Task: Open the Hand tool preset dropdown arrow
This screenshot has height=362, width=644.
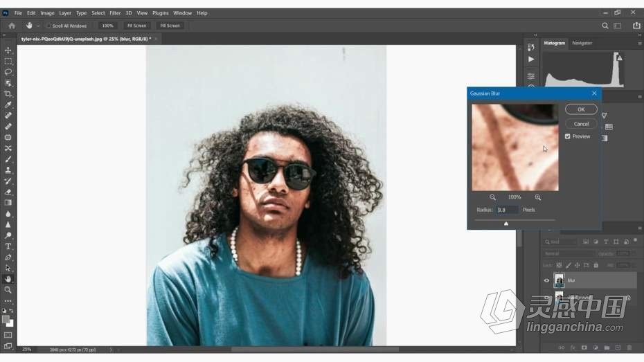Action: 38,26
